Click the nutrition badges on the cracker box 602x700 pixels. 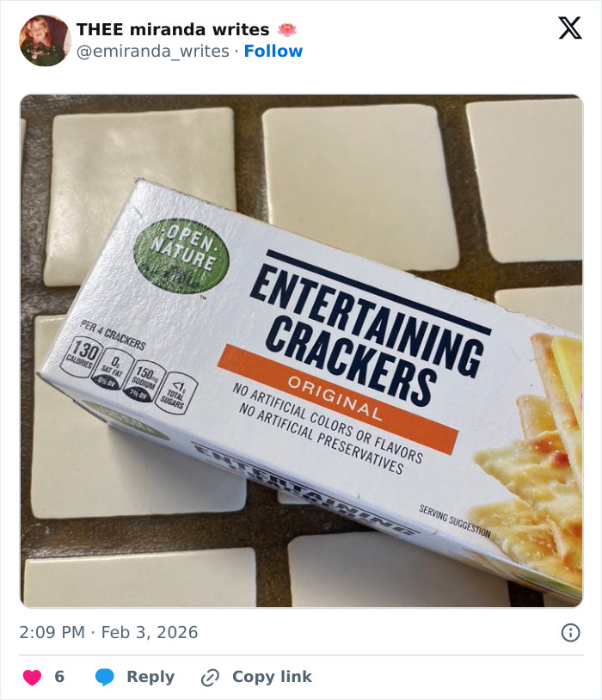click(127, 371)
